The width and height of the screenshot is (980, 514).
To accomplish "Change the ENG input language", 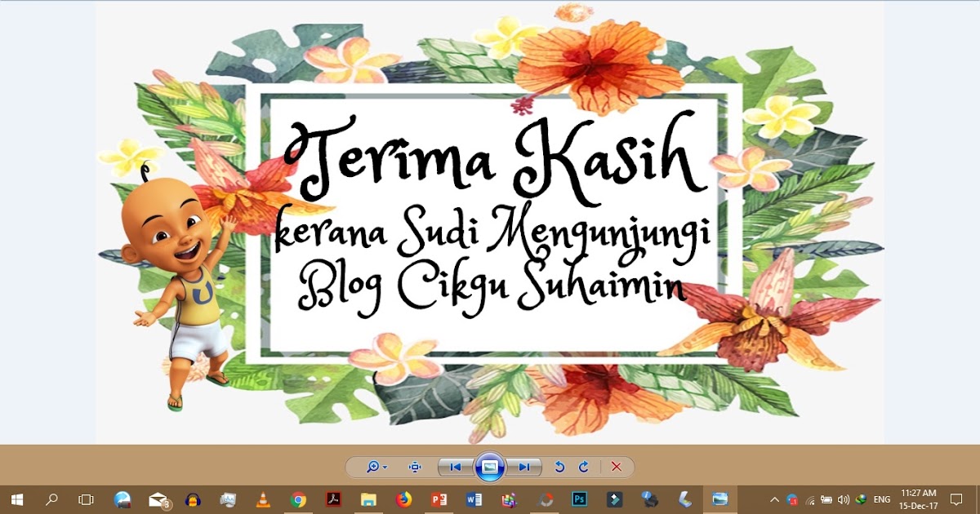I will pyautogui.click(x=881, y=499).
